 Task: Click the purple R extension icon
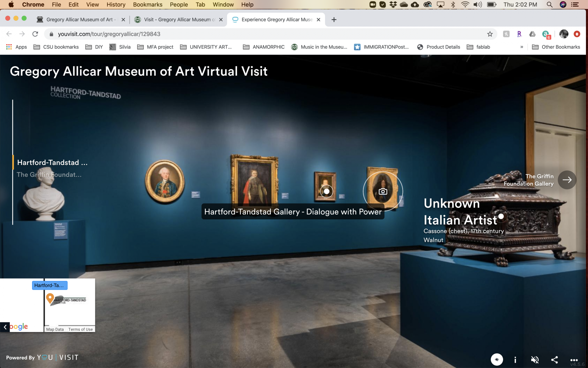point(519,34)
